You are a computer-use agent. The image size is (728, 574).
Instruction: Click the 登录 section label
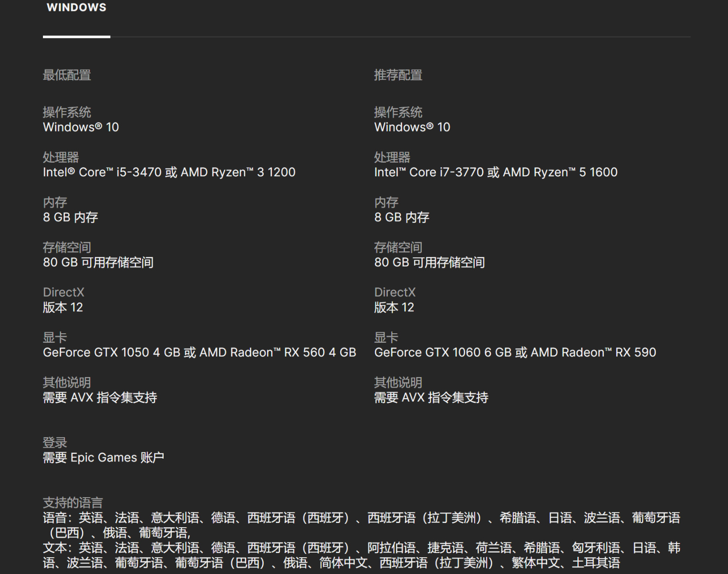pyautogui.click(x=55, y=442)
